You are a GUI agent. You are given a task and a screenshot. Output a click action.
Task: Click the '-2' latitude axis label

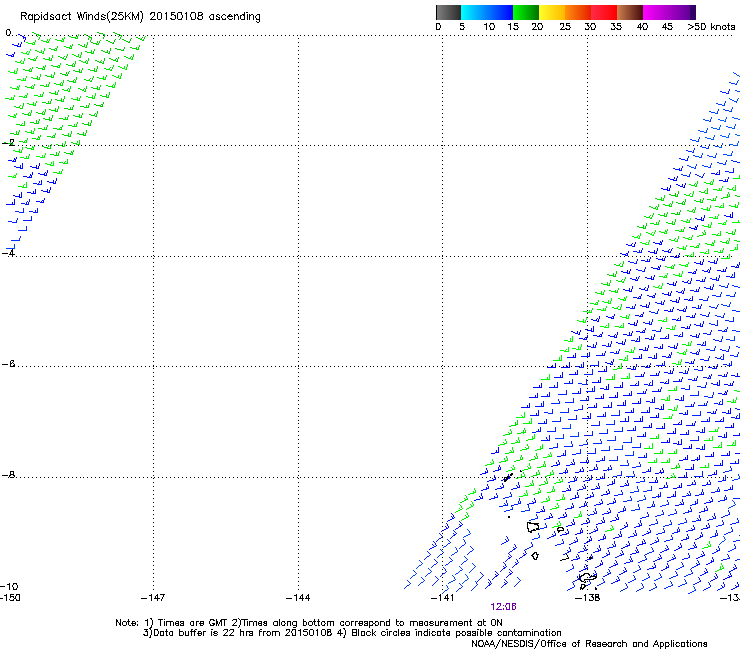pos(8,142)
